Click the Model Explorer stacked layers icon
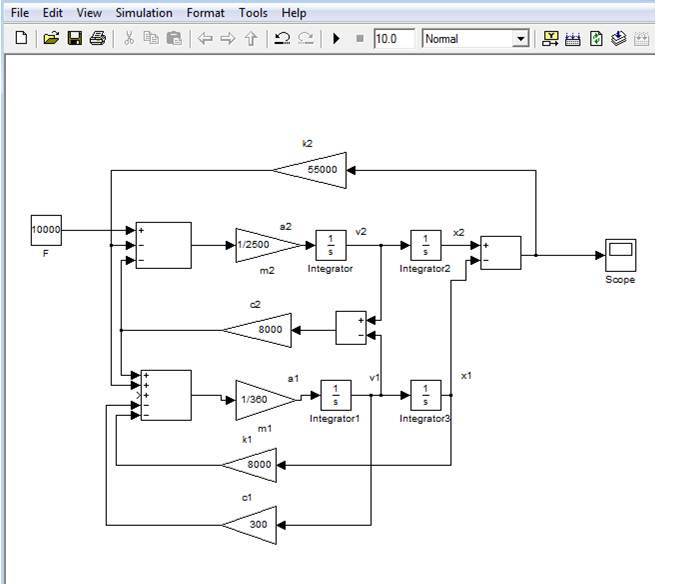 (x=619, y=39)
